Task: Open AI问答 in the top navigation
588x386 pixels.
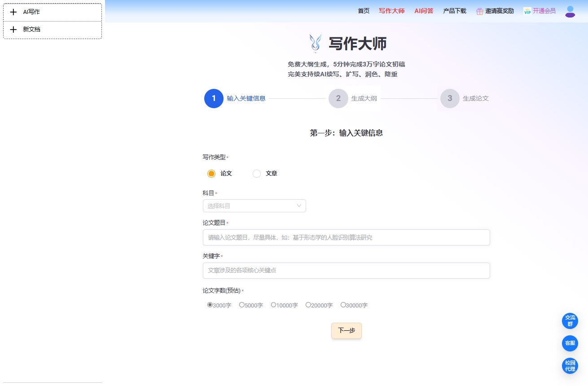Action: coord(424,11)
